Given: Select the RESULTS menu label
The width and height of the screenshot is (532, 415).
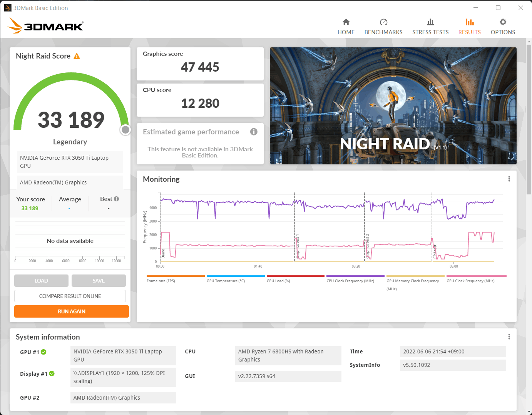Looking at the screenshot, I should coord(470,32).
